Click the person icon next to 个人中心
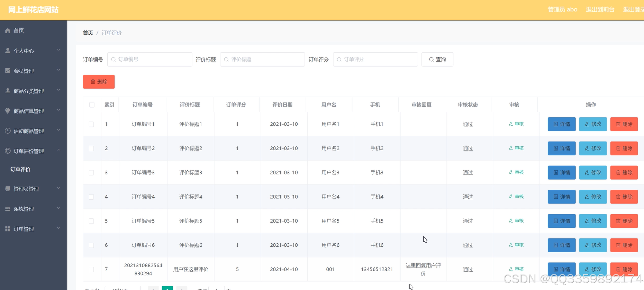Viewport: 644px width, 290px height. 8,51
